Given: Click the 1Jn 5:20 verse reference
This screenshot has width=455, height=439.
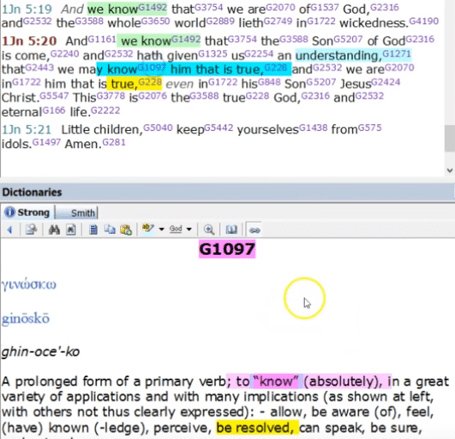Looking at the screenshot, I should point(29,41).
